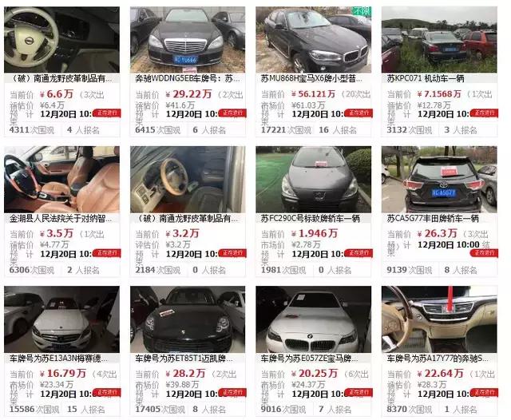This screenshot has height=420, width=511.
Task: Click the red 正在进行 badge on 26.3万 listing
Action: coord(484,253)
